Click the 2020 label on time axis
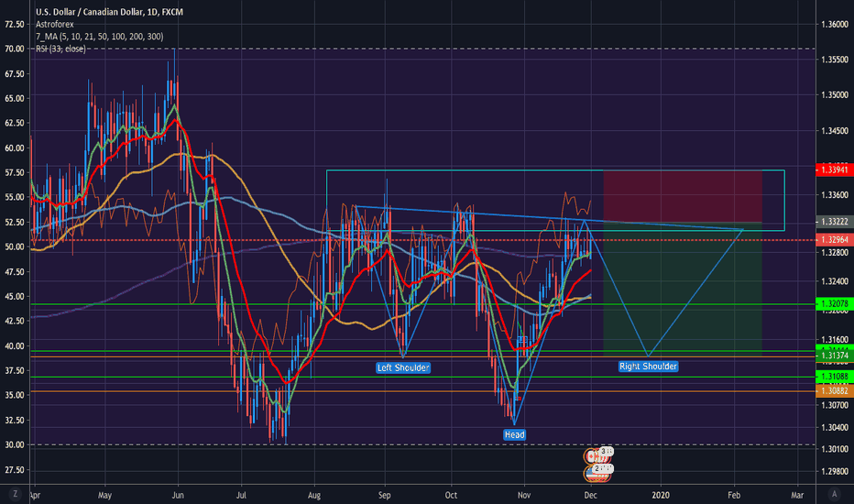Viewport: 854px width, 504px height. point(659,492)
